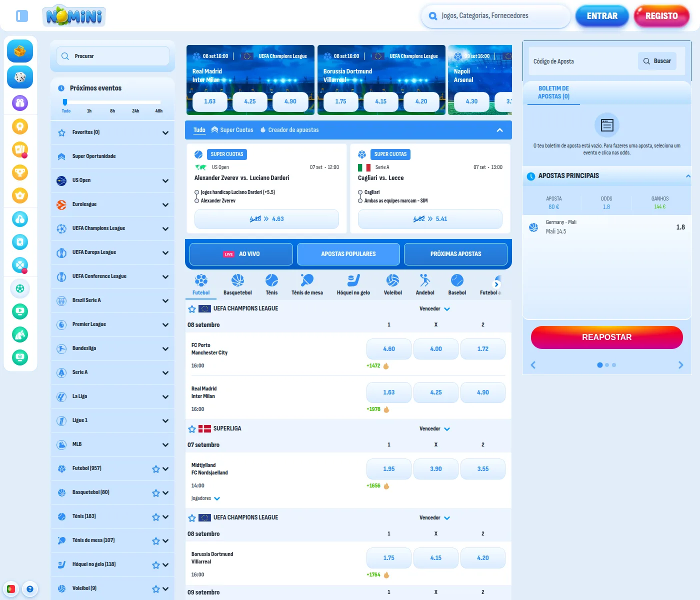The height and width of the screenshot is (600, 700).
Task: Select the Hóquei no gelo sport icon
Action: pos(353,284)
